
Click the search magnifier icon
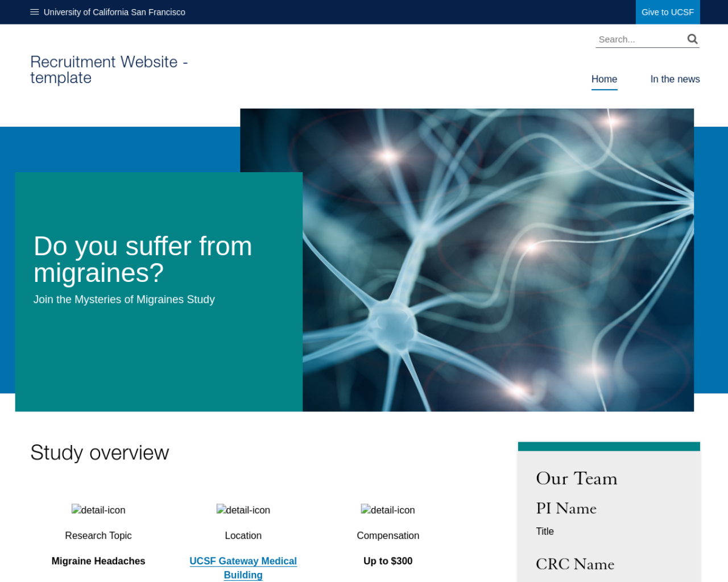click(692, 39)
